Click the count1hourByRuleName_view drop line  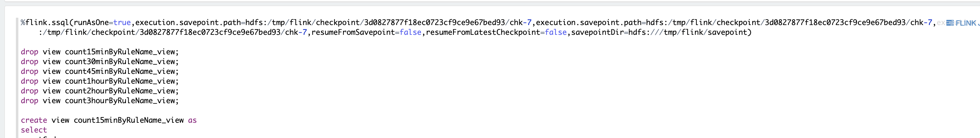[x=120, y=81]
